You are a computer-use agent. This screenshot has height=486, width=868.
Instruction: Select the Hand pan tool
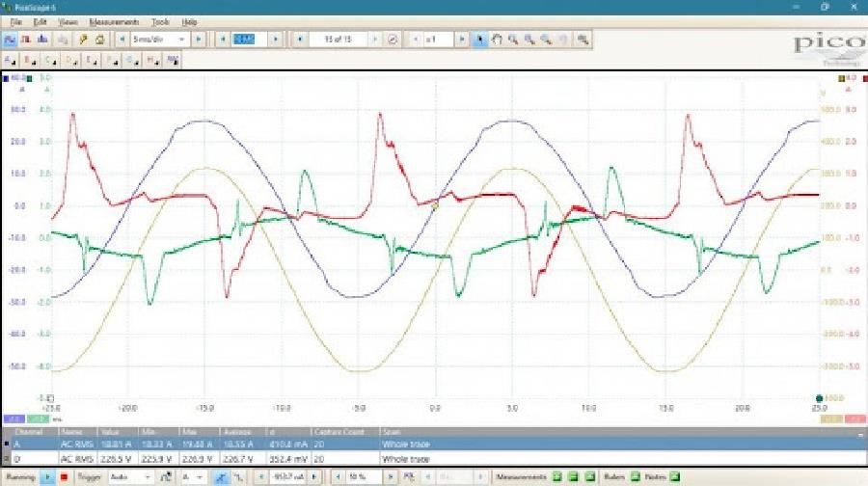[498, 40]
